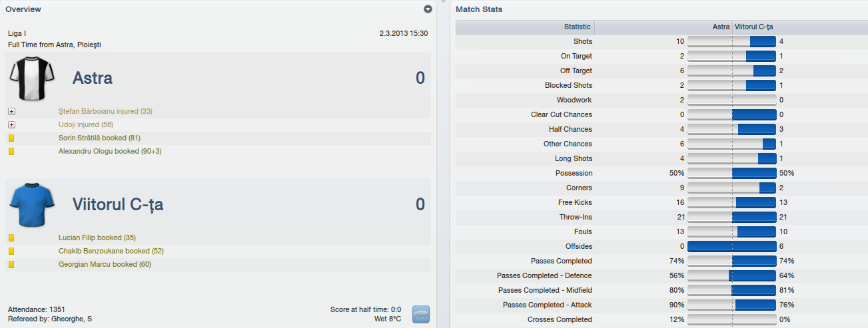
Task: Click the Possession comparison bar
Action: (731, 173)
